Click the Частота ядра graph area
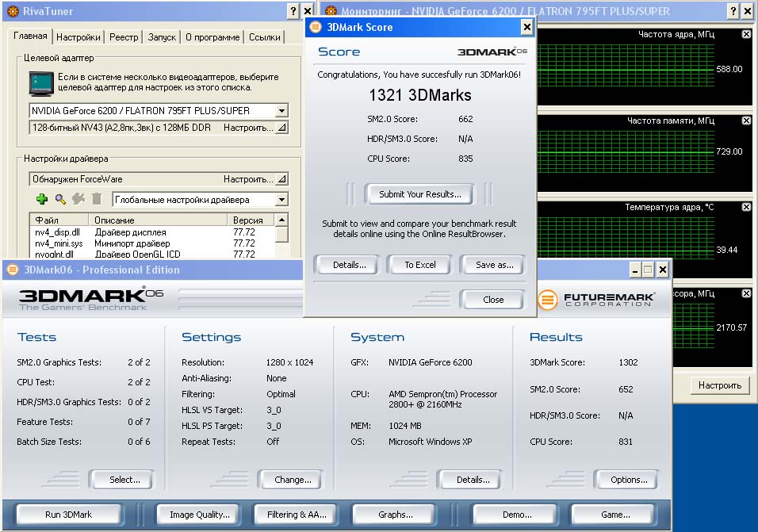This screenshot has width=758, height=532. (x=626, y=67)
